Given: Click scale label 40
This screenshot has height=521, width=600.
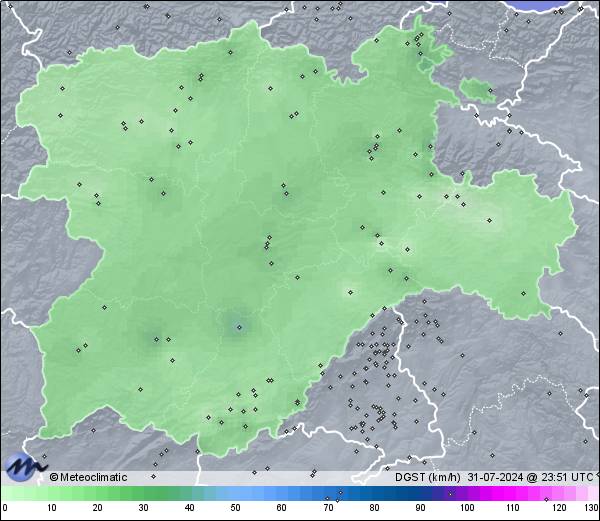Looking at the screenshot, I should click(189, 508).
